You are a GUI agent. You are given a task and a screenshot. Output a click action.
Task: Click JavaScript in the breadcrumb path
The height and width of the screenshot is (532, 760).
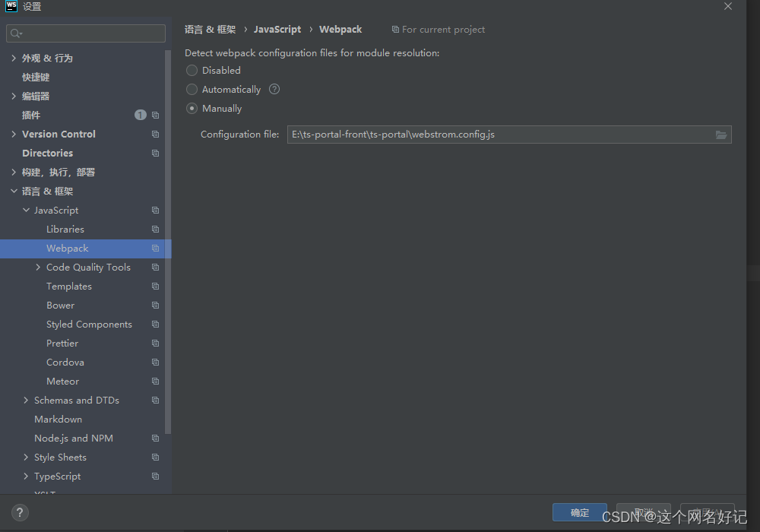click(x=277, y=30)
